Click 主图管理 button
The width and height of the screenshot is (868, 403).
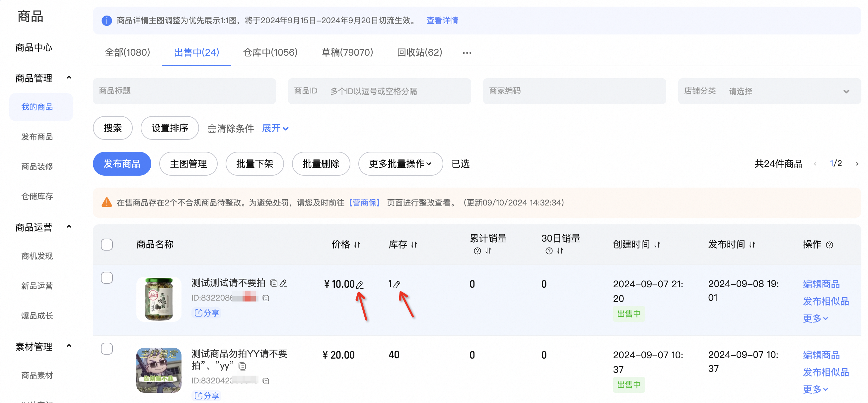188,164
